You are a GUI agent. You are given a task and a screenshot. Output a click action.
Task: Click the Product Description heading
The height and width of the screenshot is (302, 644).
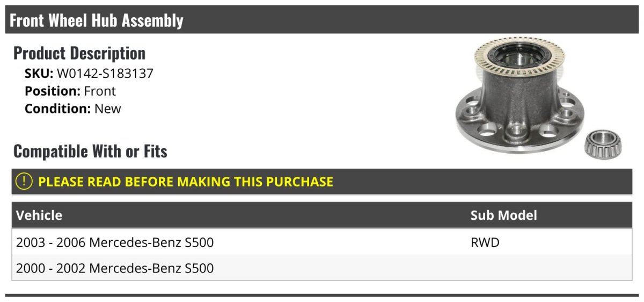pyautogui.click(x=79, y=53)
